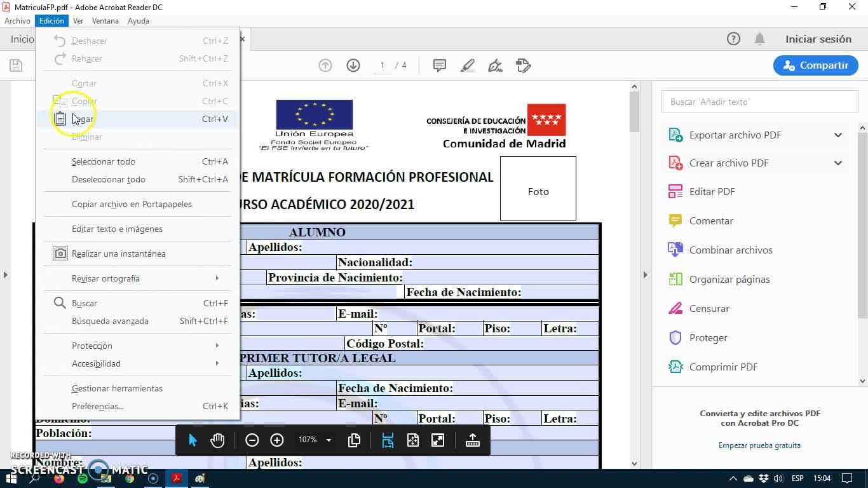Select the Censurar tool
This screenshot has height=488, width=868.
709,308
